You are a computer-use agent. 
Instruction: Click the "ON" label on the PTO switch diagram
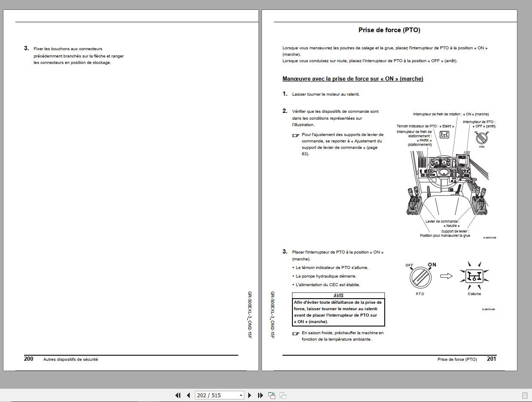(432, 265)
